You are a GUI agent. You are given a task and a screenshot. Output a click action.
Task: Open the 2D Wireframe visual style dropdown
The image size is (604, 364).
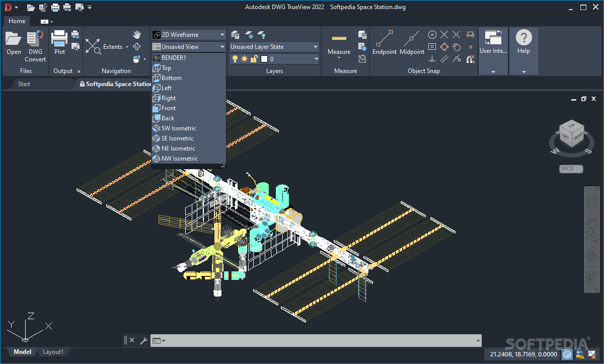click(189, 35)
